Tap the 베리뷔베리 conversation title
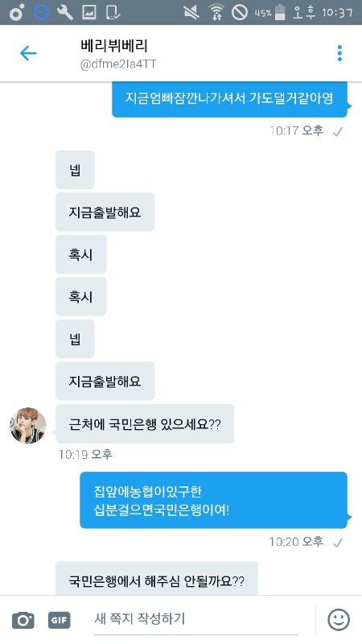 tap(114, 46)
